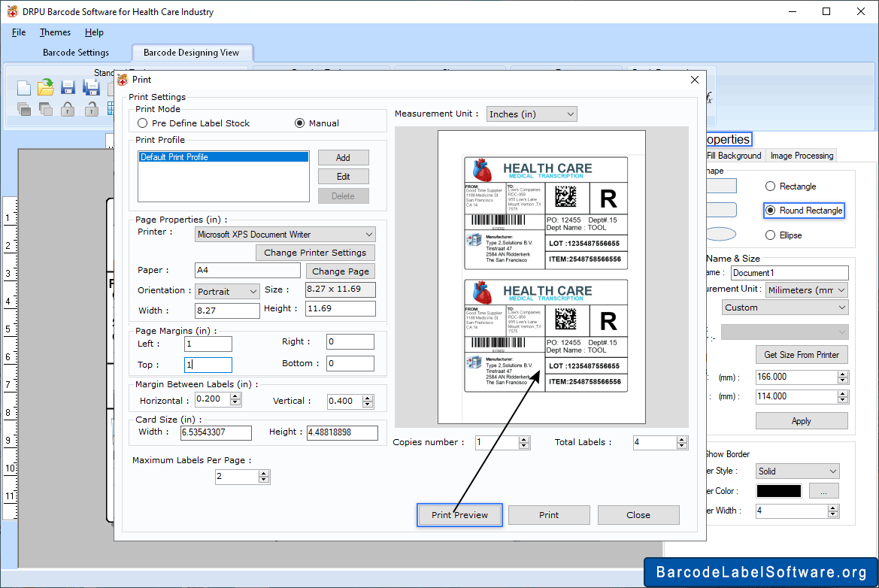Screen dimensions: 879x588
Task: Click the border Width 4 stepper
Action: tap(833, 511)
